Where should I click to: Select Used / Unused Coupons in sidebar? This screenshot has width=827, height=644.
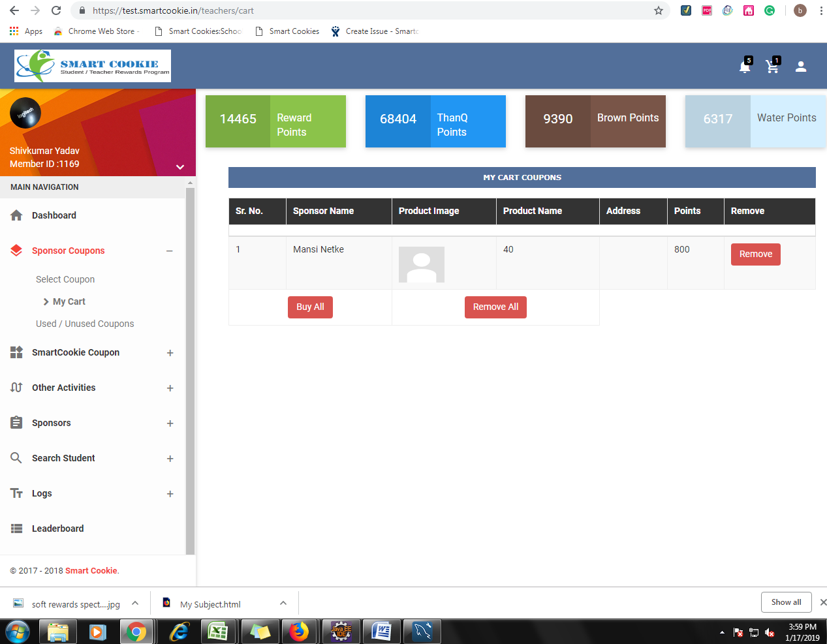(x=85, y=324)
